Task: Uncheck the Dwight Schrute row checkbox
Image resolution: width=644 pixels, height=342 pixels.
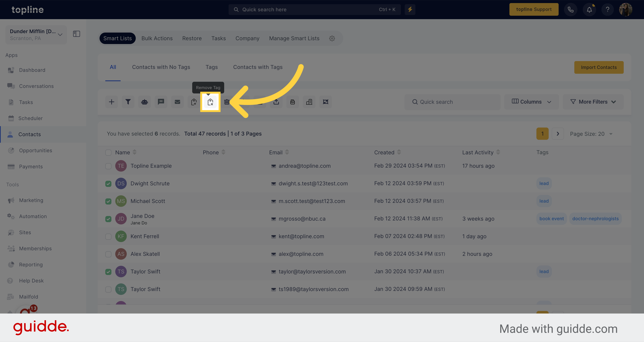Action: pos(108,184)
